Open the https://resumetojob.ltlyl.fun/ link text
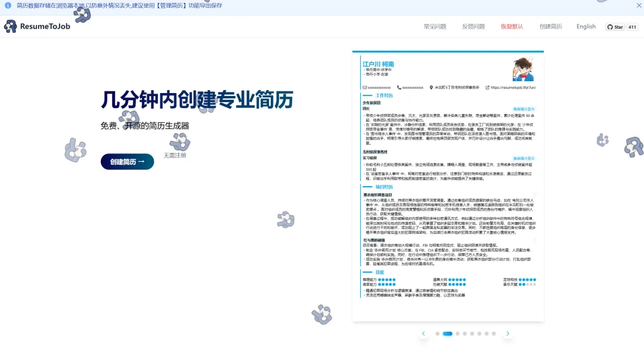The width and height of the screenshot is (644, 352). [513, 88]
